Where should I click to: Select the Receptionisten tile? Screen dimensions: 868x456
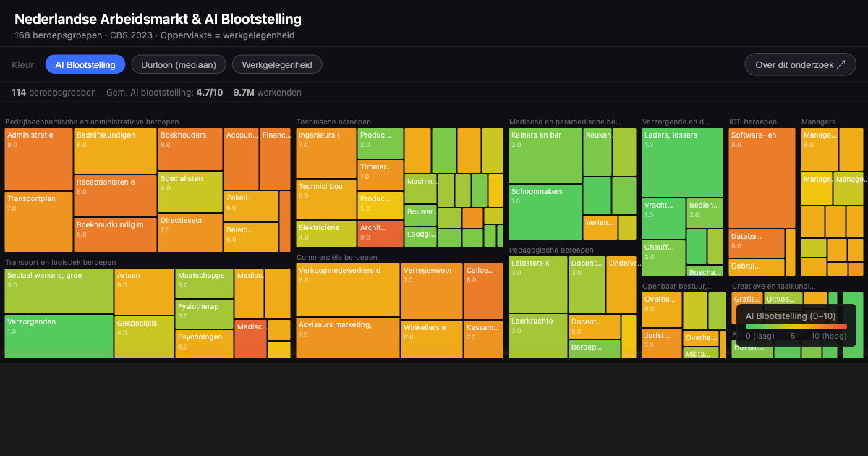tap(115, 195)
